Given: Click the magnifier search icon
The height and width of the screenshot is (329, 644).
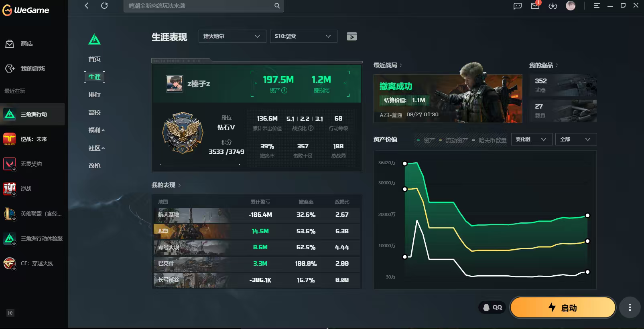Looking at the screenshot, I should point(277,6).
